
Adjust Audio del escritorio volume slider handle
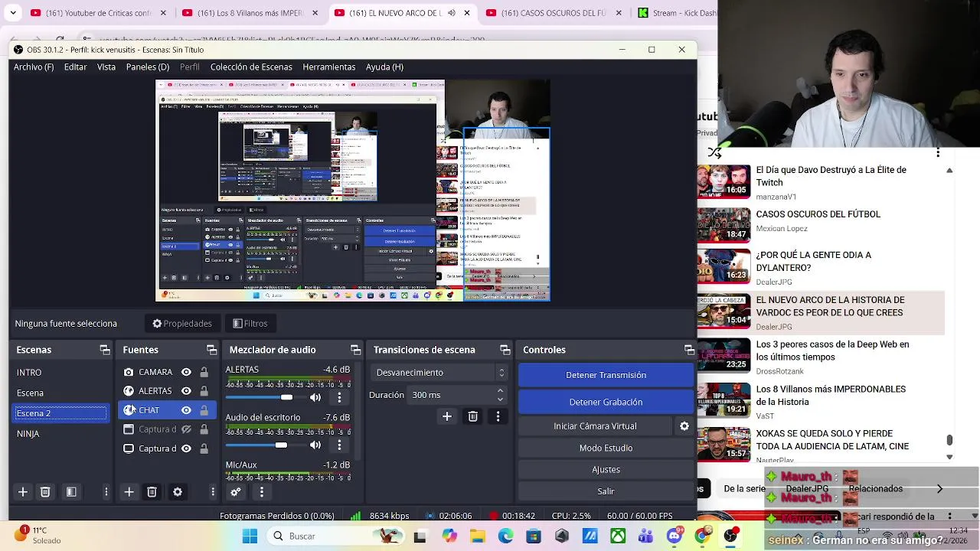281,445
